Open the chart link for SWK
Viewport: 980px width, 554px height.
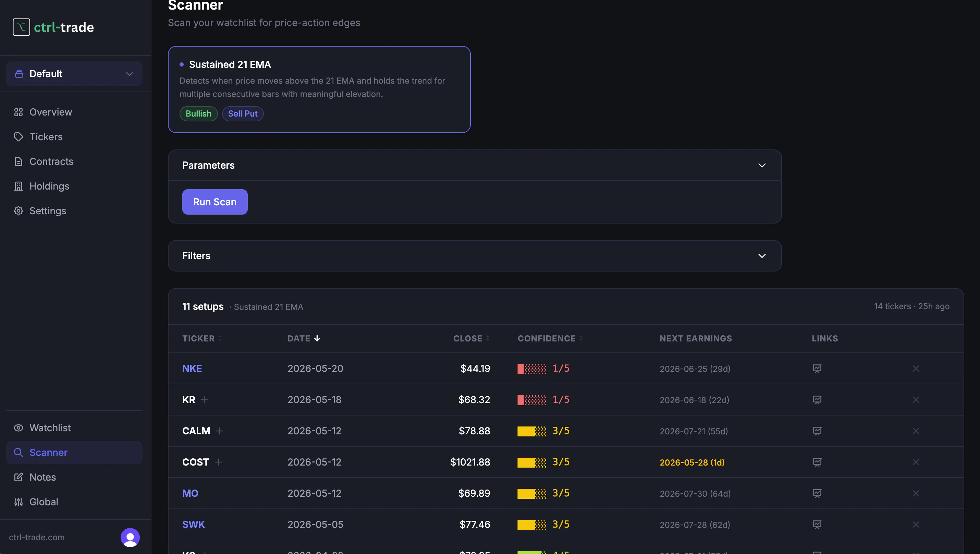(x=817, y=525)
